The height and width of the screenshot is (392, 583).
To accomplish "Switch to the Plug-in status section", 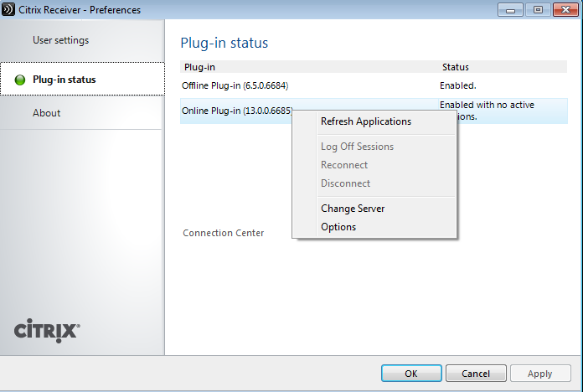I will point(64,80).
